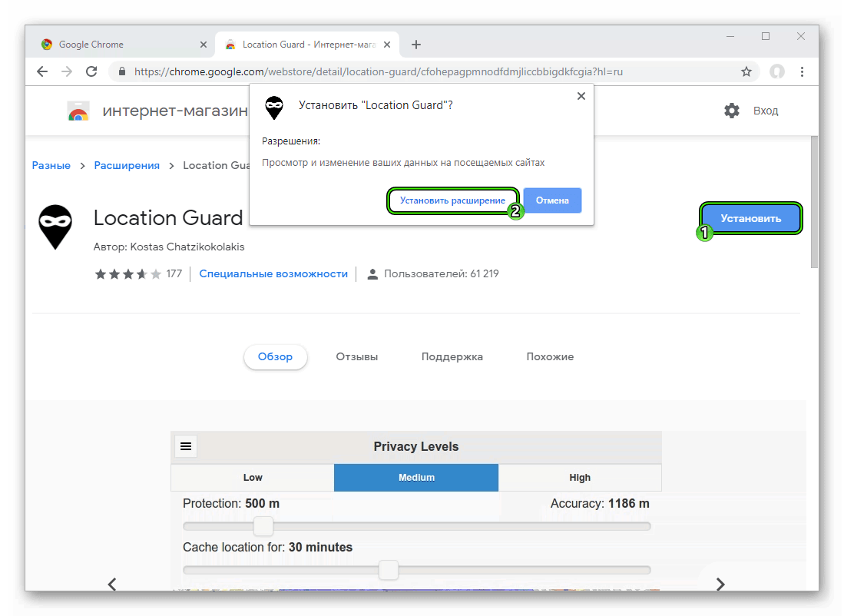The height and width of the screenshot is (616, 844).
Task: Click the blue Установить button
Action: 751,219
